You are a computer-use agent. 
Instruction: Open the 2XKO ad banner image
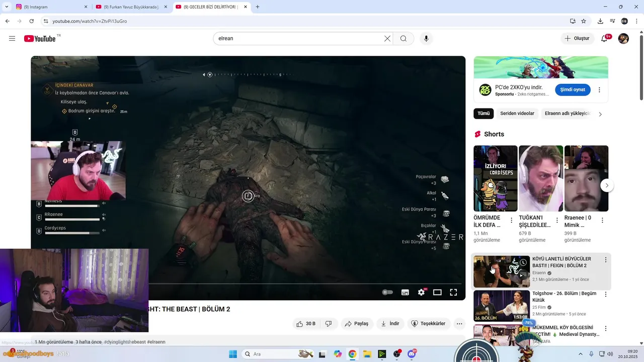541,67
